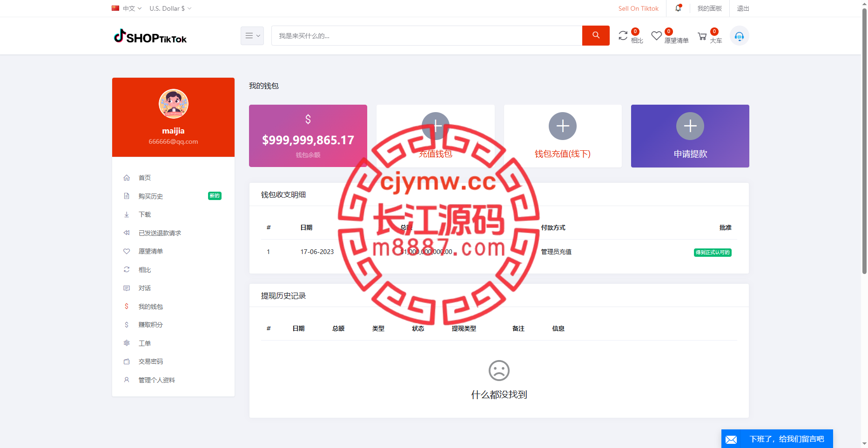The width and height of the screenshot is (868, 448).
Task: Open 赚取积分 in the sidebar menu
Action: click(151, 325)
